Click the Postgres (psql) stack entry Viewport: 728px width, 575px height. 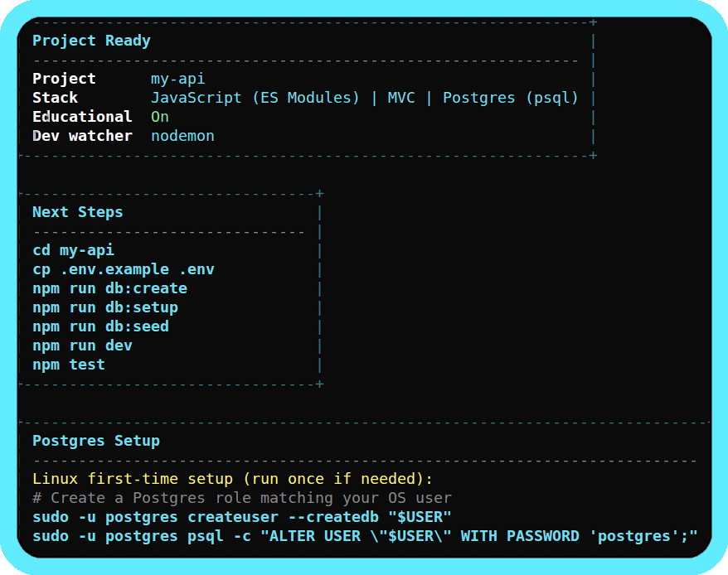506,97
